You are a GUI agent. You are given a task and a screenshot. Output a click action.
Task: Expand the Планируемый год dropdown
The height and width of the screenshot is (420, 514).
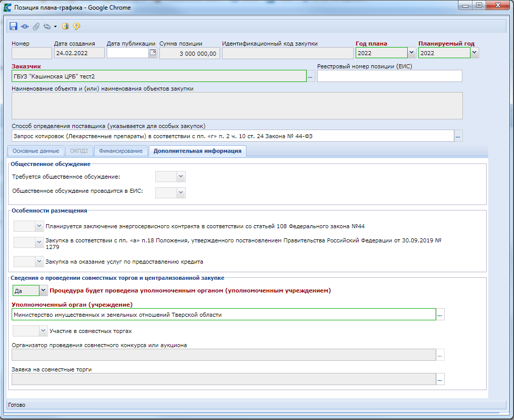pyautogui.click(x=474, y=53)
